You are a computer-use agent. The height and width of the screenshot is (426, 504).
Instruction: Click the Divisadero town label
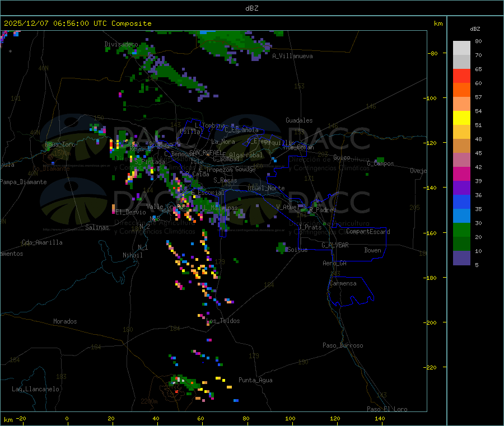[x=121, y=44]
